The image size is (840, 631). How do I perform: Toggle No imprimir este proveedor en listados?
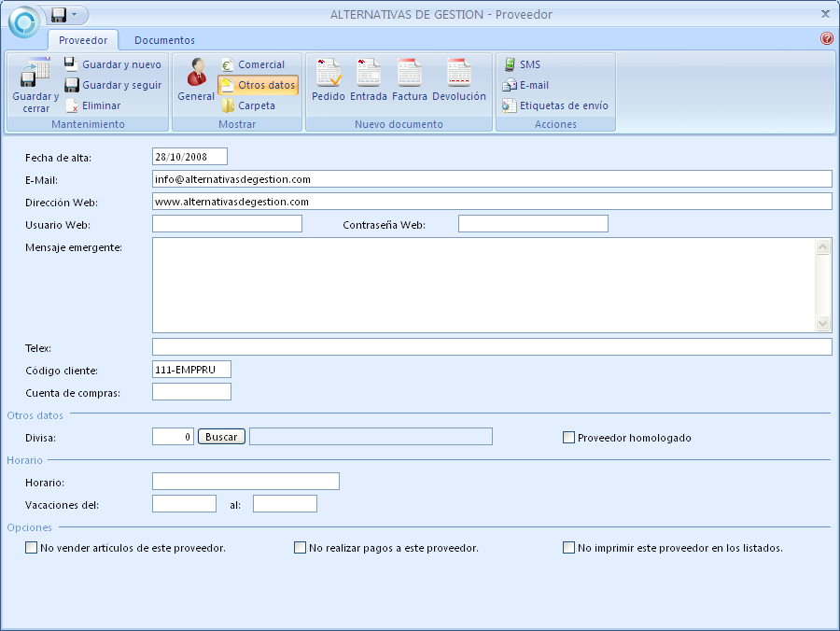[x=569, y=548]
